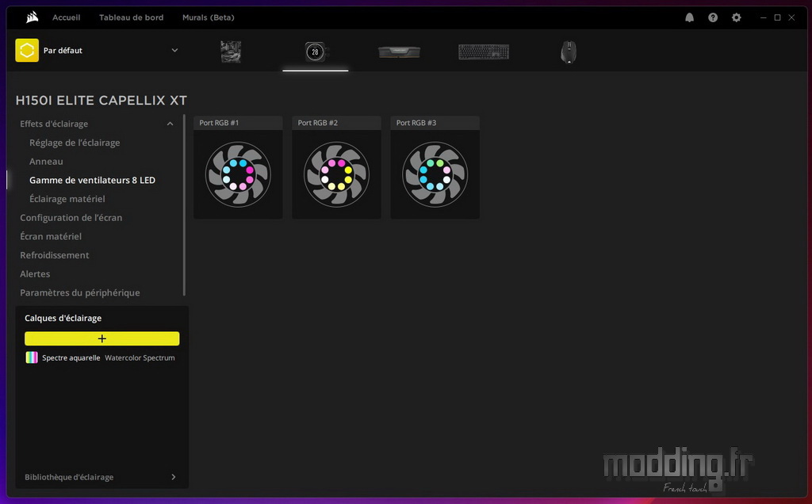The width and height of the screenshot is (812, 504).
Task: Collapse the Effets d'éclairage section chevron
Action: [x=170, y=124]
